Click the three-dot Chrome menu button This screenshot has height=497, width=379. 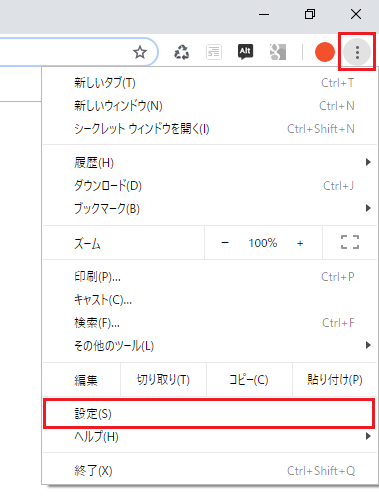tap(357, 52)
